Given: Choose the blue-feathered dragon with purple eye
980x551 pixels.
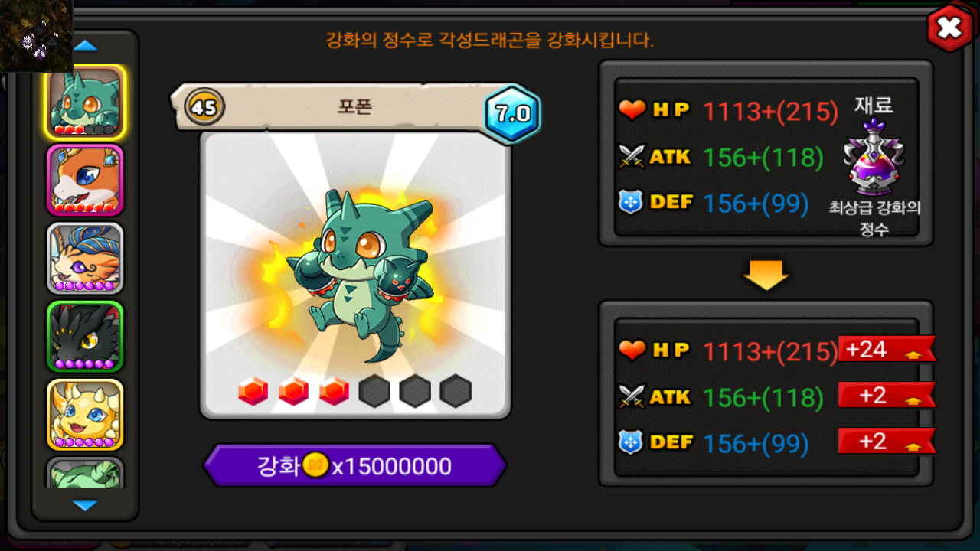Looking at the screenshot, I should (85, 258).
